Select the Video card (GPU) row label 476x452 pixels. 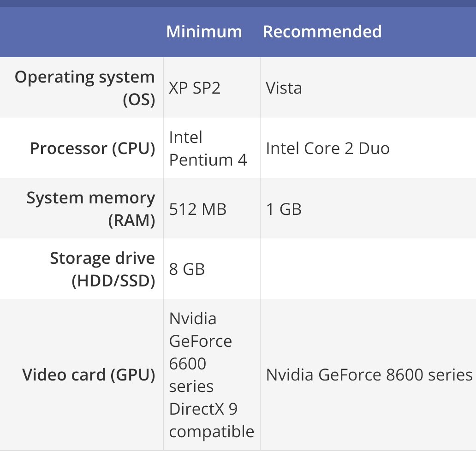tap(89, 375)
